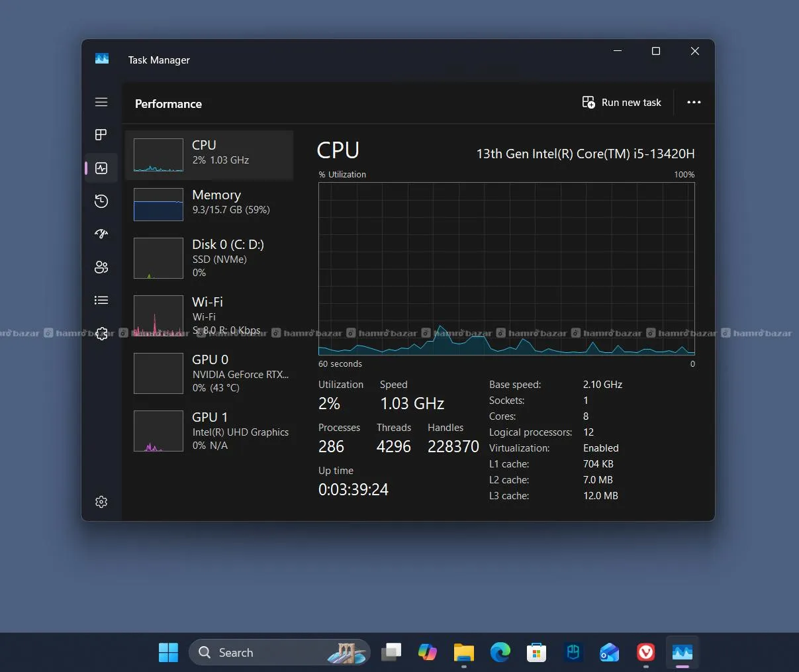Open the Windows Start menu

point(169,653)
